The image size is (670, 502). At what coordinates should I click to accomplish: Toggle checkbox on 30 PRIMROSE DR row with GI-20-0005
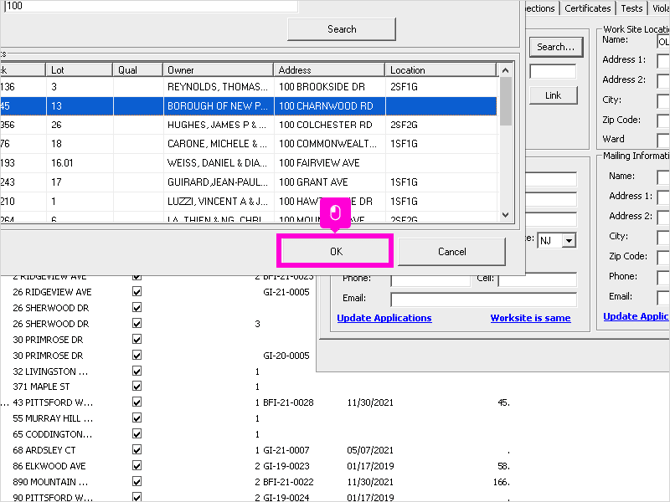[137, 355]
